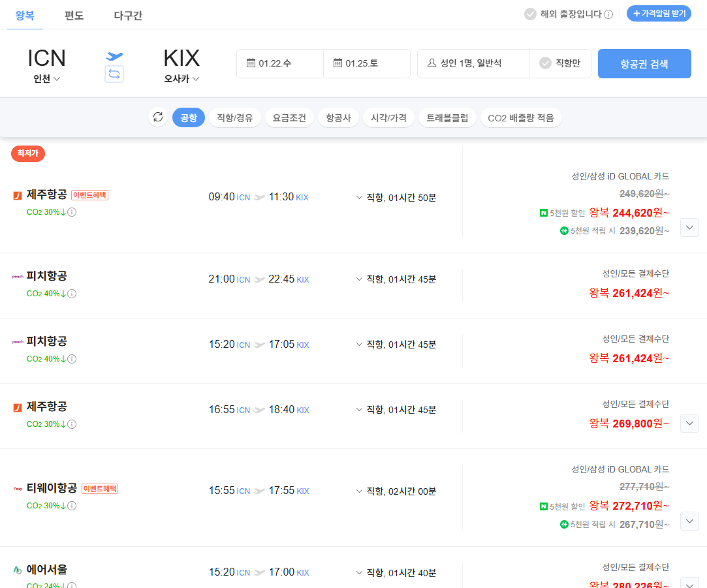Click 제주항공 logo on 16:55 flight
This screenshot has width=707, height=588.
pos(18,408)
